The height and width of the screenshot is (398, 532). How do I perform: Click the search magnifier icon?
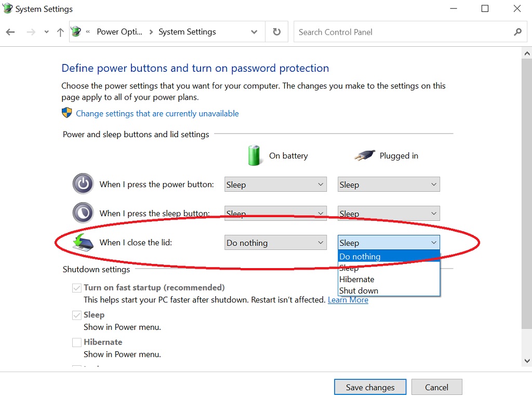coord(518,32)
